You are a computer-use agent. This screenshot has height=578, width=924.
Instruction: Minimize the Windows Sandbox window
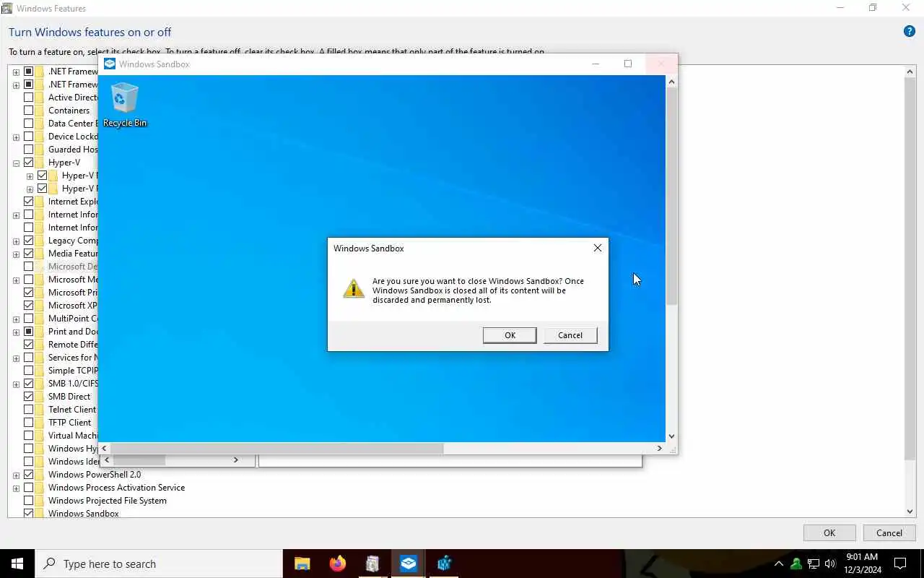coord(596,64)
